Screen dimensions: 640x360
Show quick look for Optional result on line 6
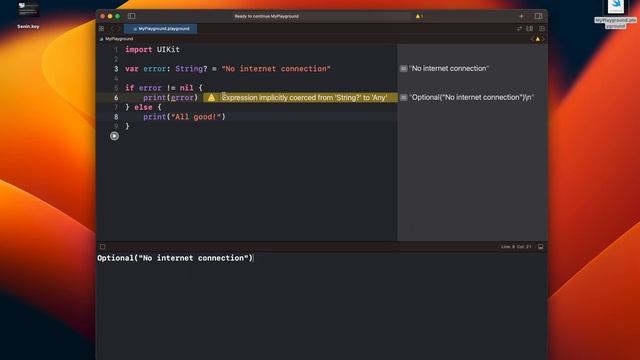[403, 98]
